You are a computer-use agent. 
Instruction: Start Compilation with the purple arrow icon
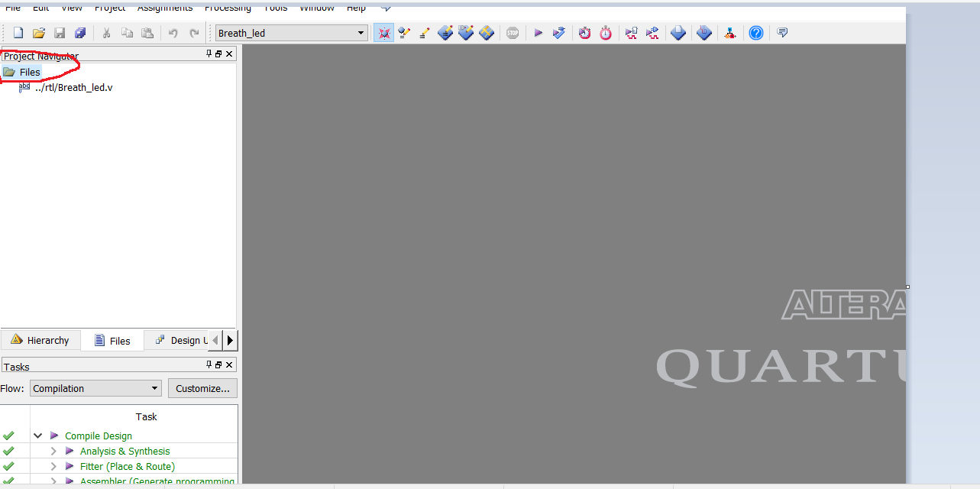pos(538,33)
